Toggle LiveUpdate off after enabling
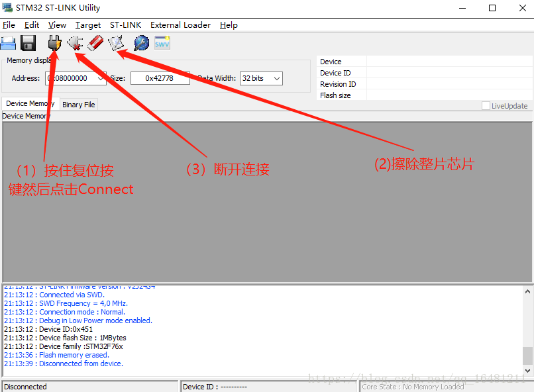 (485, 105)
